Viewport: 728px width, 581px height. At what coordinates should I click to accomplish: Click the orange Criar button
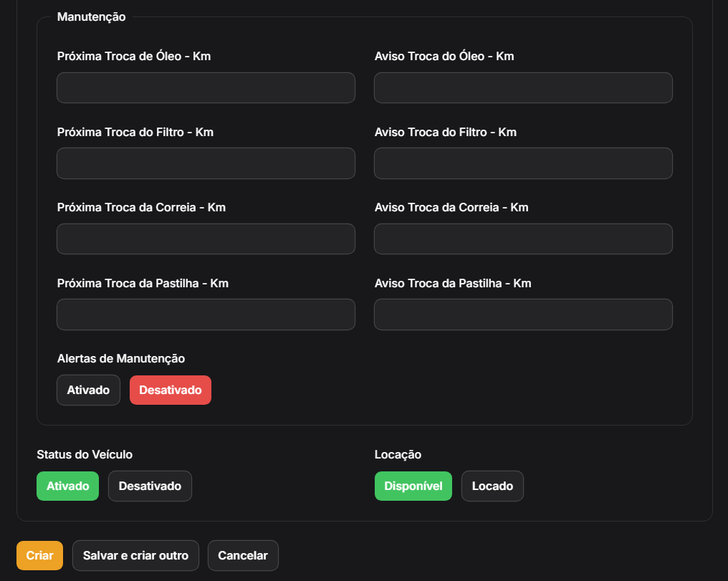[x=40, y=555]
